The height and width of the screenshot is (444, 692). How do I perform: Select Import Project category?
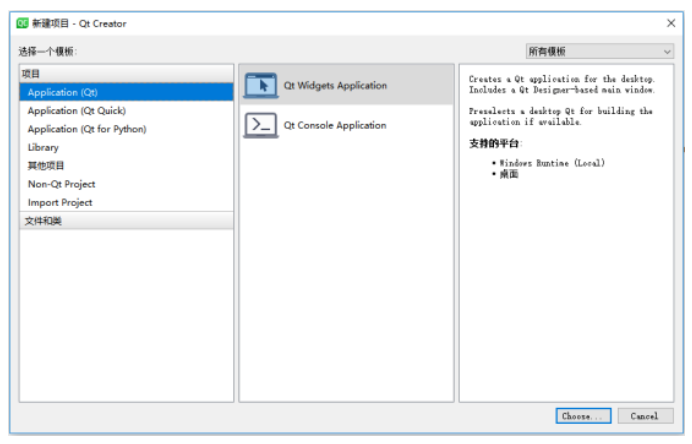pyautogui.click(x=126, y=203)
